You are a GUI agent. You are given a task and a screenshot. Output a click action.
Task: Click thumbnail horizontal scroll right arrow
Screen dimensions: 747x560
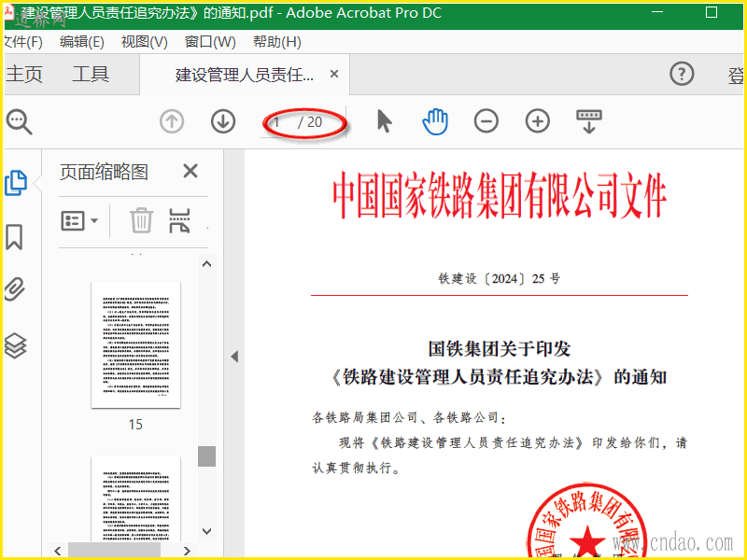tap(187, 551)
